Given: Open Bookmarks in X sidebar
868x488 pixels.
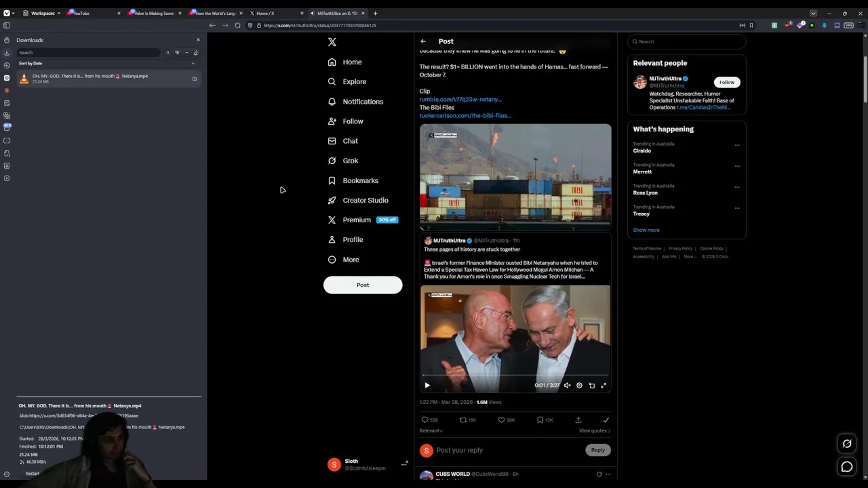Looking at the screenshot, I should [353, 180].
